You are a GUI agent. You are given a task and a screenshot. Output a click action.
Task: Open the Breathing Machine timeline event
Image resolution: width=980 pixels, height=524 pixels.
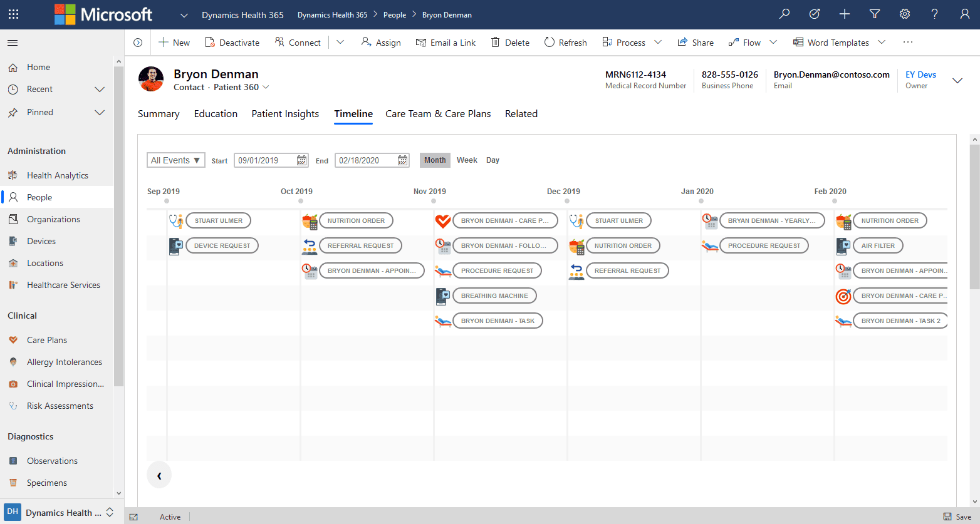[494, 296]
